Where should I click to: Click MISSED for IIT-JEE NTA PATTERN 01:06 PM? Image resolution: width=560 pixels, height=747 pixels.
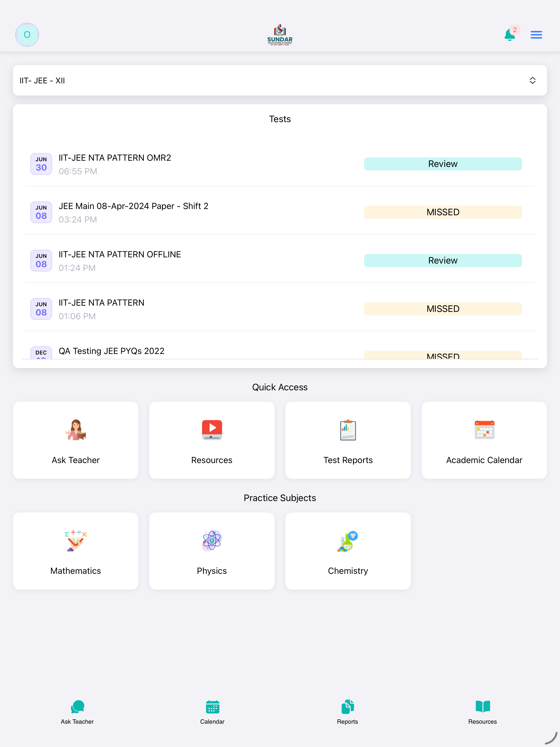click(443, 309)
